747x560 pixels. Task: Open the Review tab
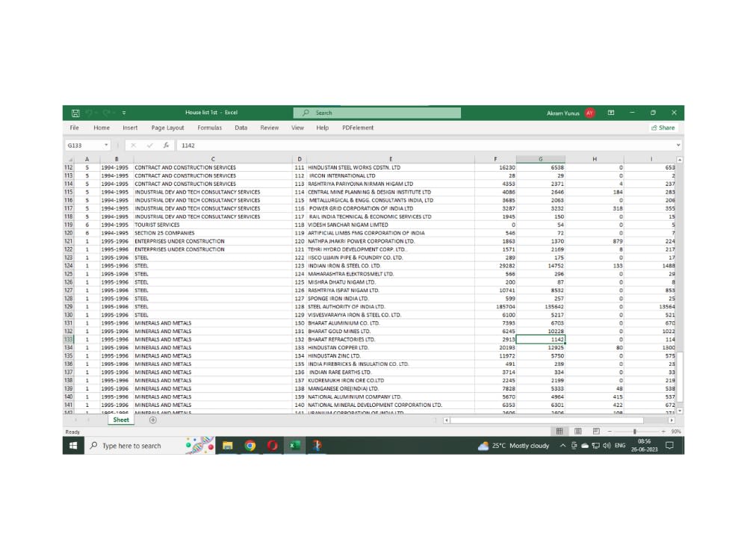[x=270, y=128]
